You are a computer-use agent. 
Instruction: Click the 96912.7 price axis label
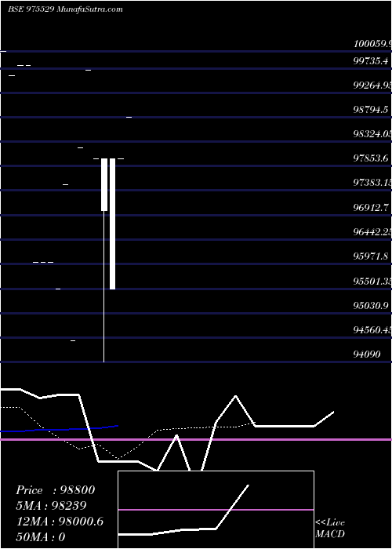[x=371, y=208]
